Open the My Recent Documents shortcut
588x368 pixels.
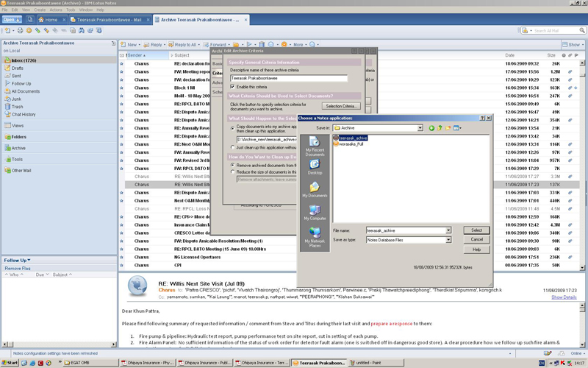coord(315,146)
